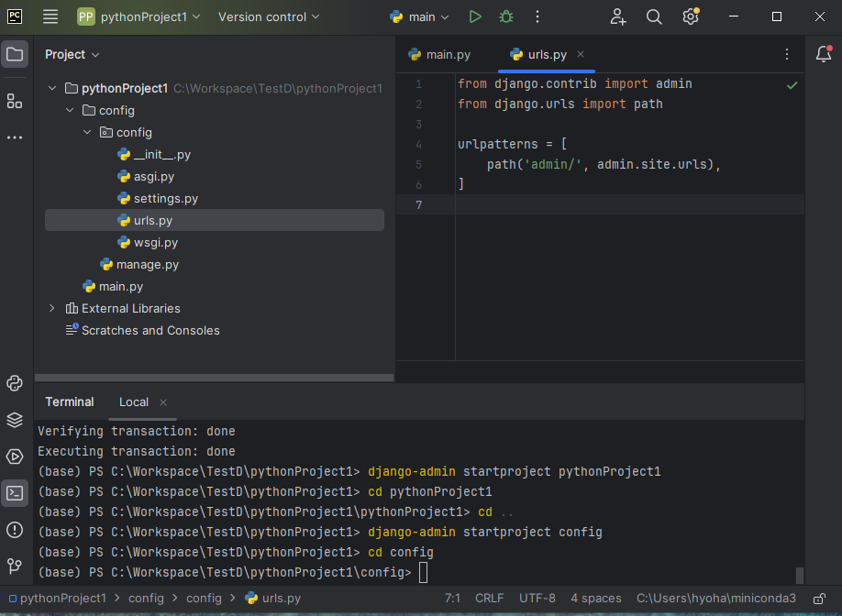This screenshot has height=616, width=842.
Task: Change the line separator from CRLF
Action: pos(489,598)
